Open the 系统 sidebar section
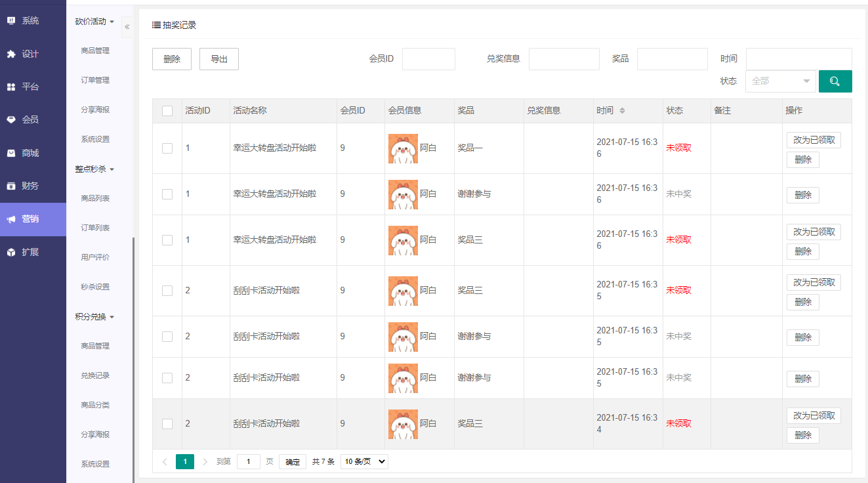The height and width of the screenshot is (483, 868). [33, 20]
